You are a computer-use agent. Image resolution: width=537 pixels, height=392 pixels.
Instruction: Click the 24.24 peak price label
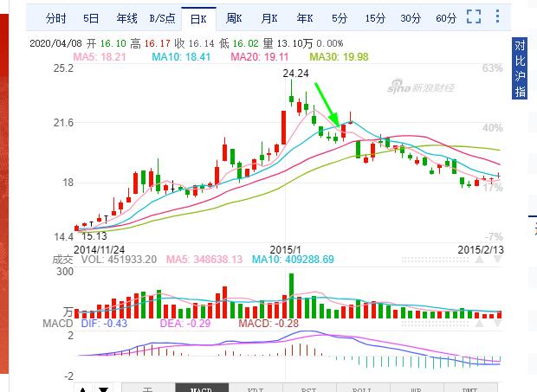coord(296,74)
